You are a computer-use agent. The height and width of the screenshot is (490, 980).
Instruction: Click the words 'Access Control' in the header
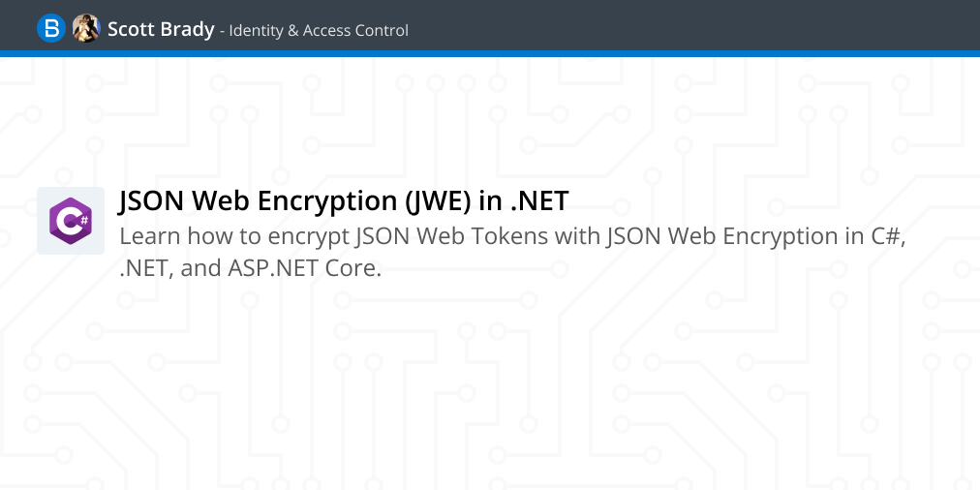355,30
